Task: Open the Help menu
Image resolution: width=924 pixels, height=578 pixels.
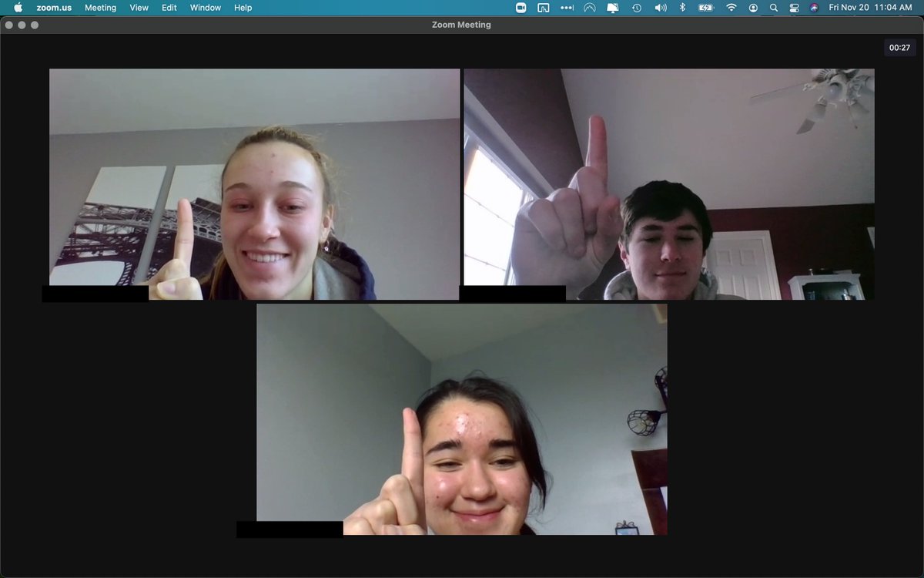Action: [x=243, y=8]
